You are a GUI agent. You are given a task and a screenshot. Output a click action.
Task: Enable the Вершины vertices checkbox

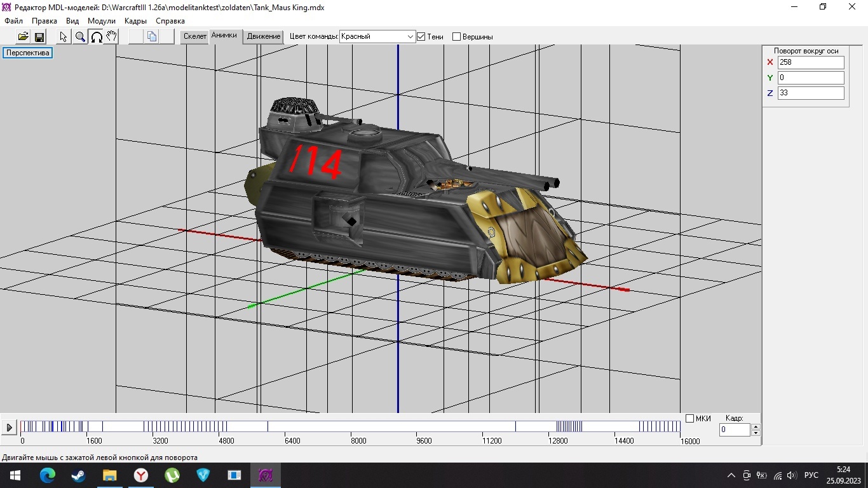click(456, 37)
